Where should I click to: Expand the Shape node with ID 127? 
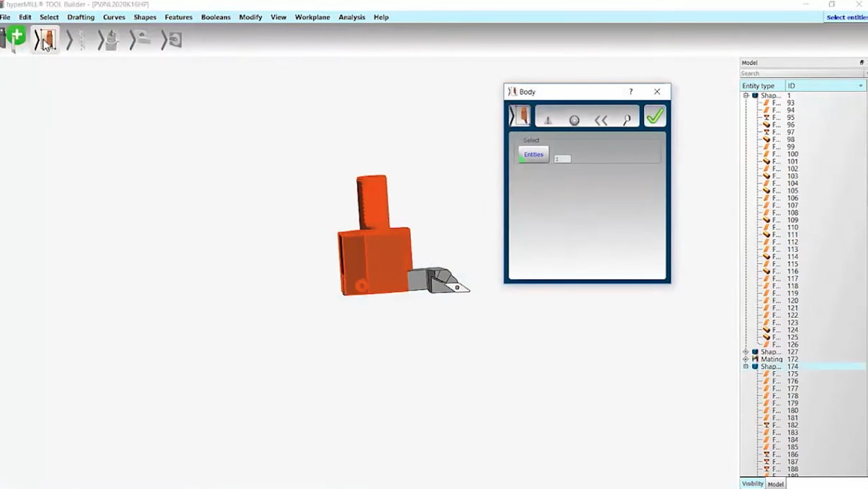746,352
